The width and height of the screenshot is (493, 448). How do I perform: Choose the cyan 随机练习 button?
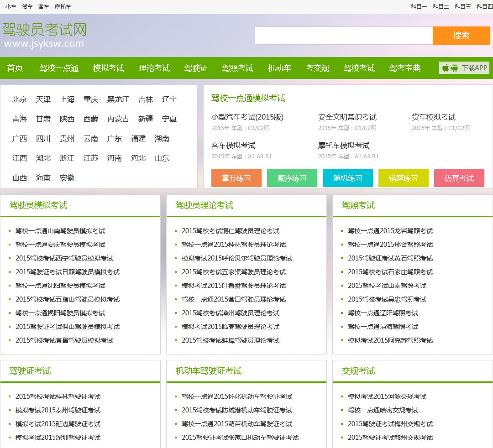tap(348, 178)
